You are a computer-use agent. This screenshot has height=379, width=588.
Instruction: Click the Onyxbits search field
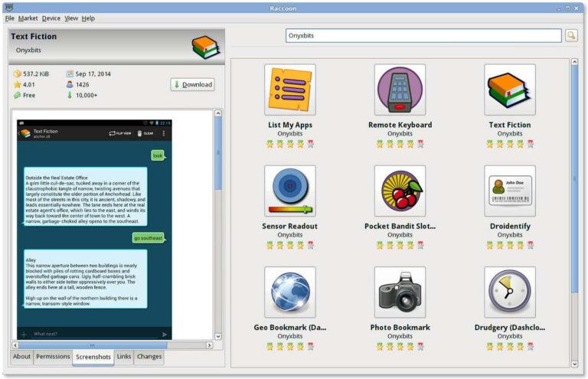[x=423, y=36]
